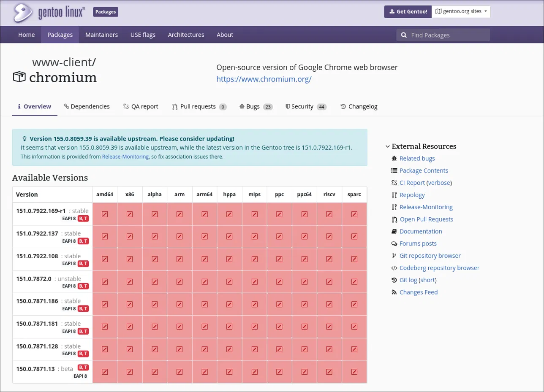Click the bug icon beside Related bugs
544x392 pixels.
point(394,159)
